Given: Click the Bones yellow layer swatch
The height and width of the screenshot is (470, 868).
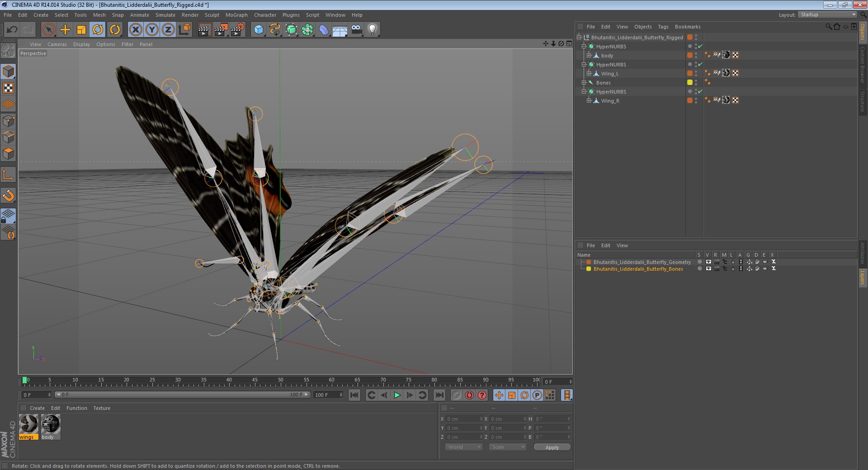Looking at the screenshot, I should [x=690, y=82].
